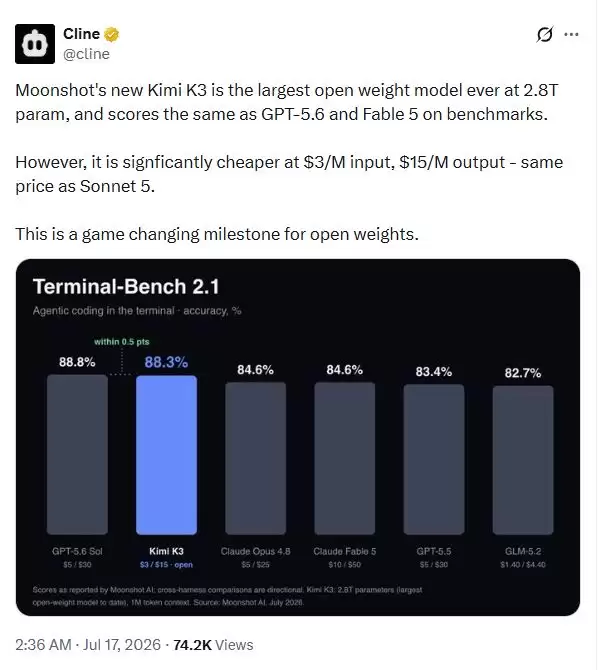Click the 88.3% score label
The height and width of the screenshot is (670, 598).
click(x=166, y=362)
